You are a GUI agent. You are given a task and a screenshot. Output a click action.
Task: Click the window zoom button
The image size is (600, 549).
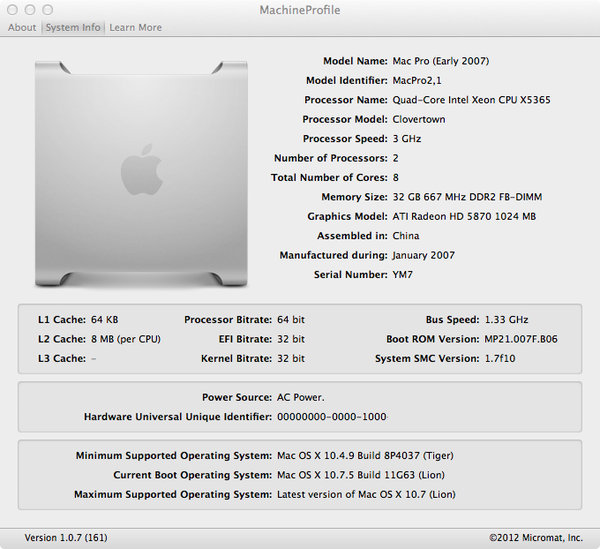[47, 10]
